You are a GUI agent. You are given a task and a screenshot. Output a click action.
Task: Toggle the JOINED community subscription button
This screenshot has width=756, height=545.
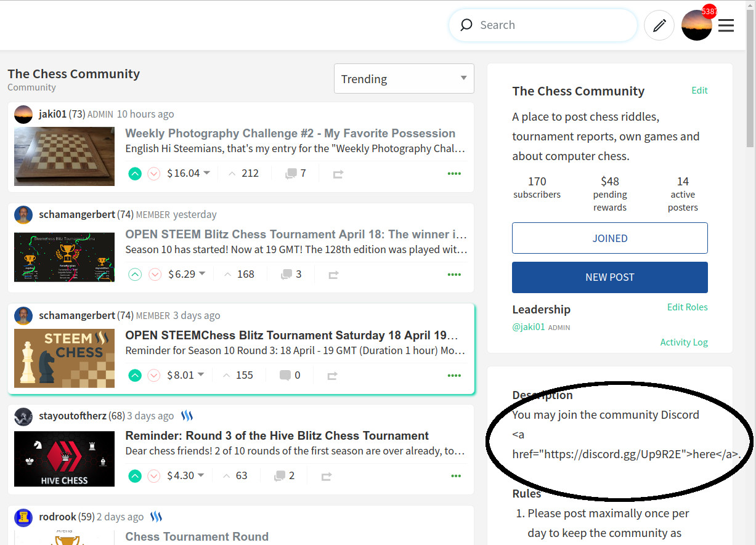point(609,238)
